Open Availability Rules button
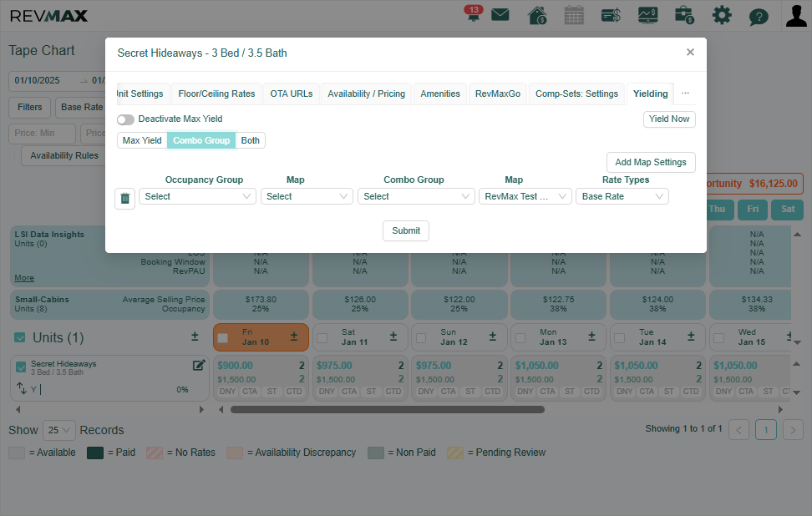The width and height of the screenshot is (812, 516). [x=63, y=155]
